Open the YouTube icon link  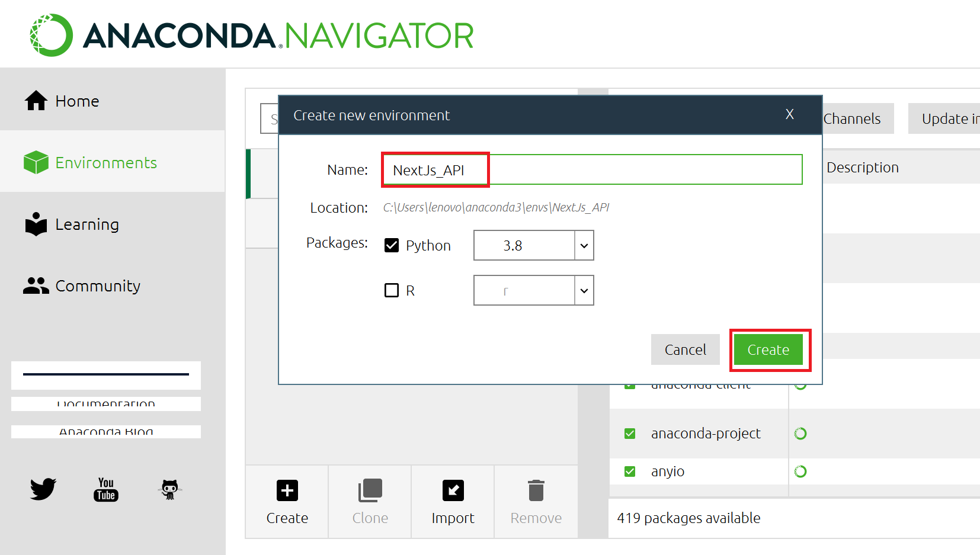tap(106, 489)
